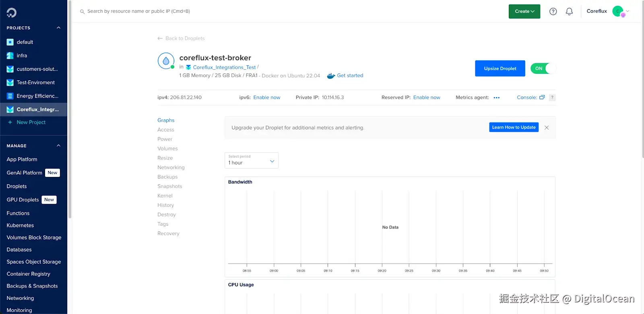Click the Console help question badge

pyautogui.click(x=552, y=98)
